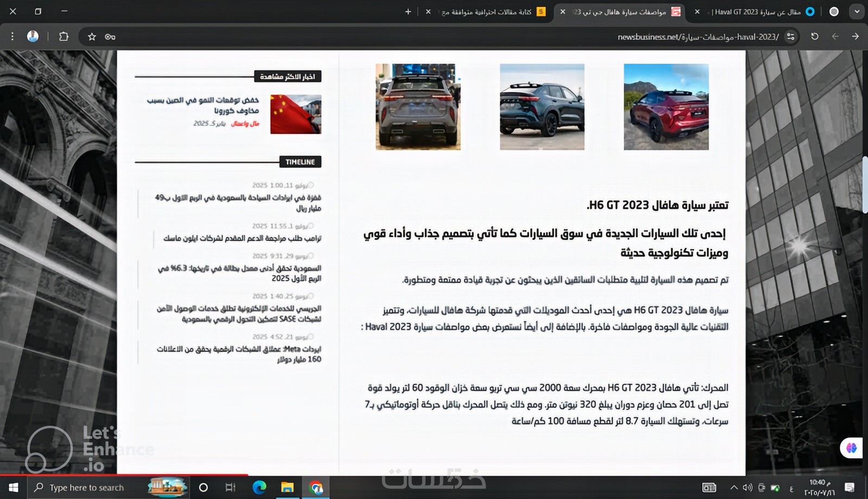The height and width of the screenshot is (499, 868).
Task: Open the Chrome profile avatar
Action: (x=33, y=36)
